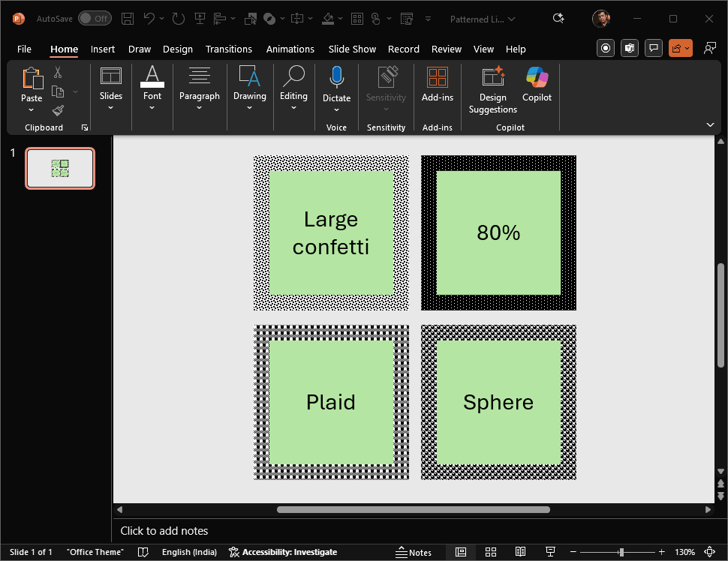Screen dimensions: 728x561
Task: Open the Animations ribbon tab
Action: [290, 49]
